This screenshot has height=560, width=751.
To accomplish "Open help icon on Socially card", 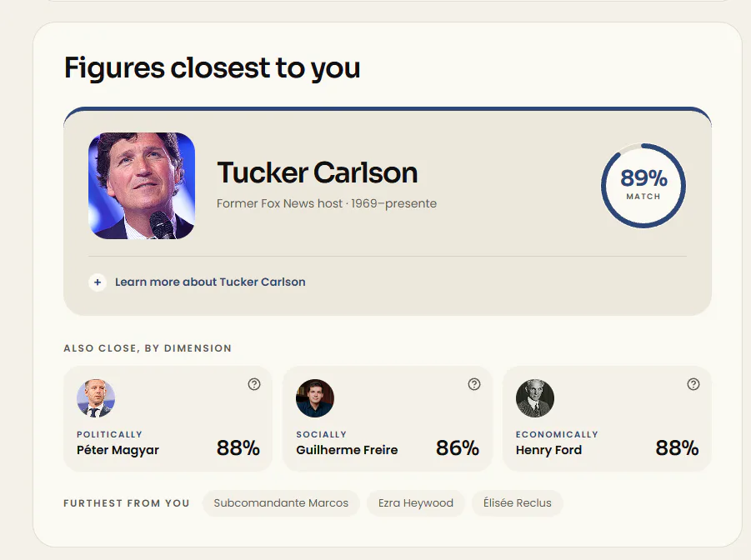I will pos(474,384).
